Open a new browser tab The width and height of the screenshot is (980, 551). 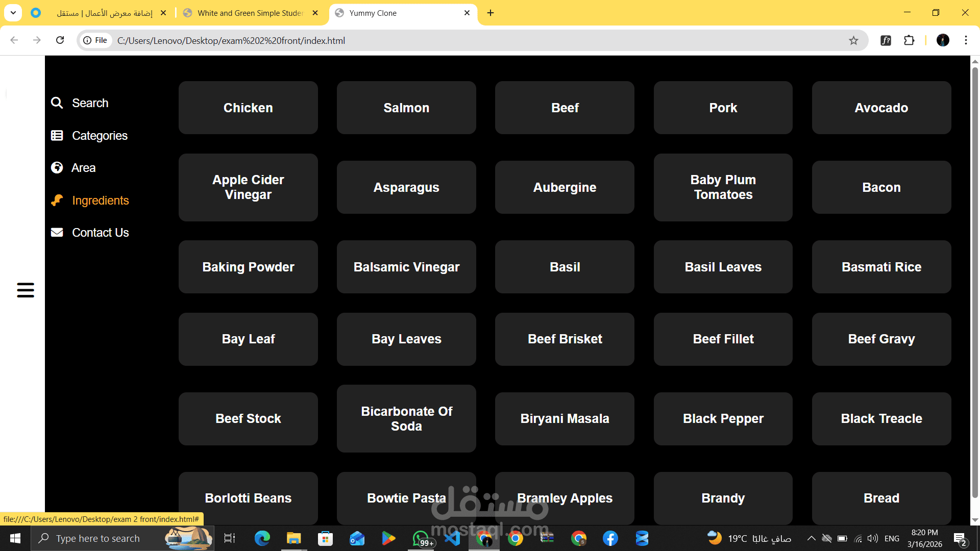491,13
